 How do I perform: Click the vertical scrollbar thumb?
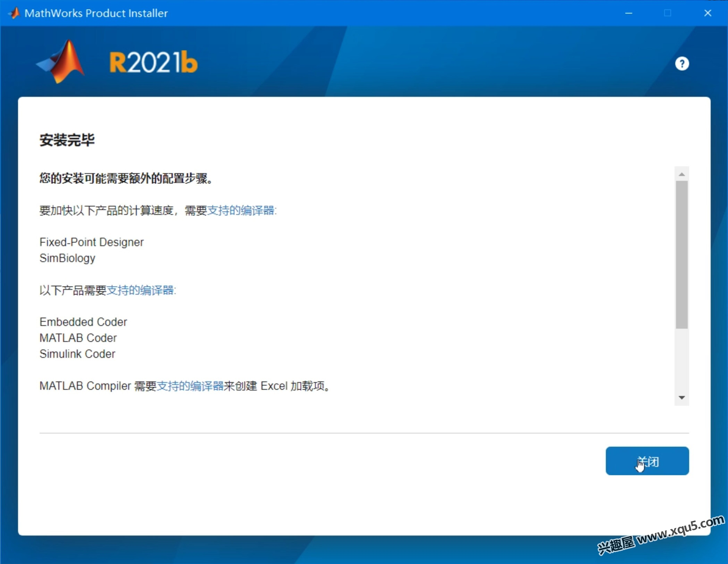(x=682, y=254)
